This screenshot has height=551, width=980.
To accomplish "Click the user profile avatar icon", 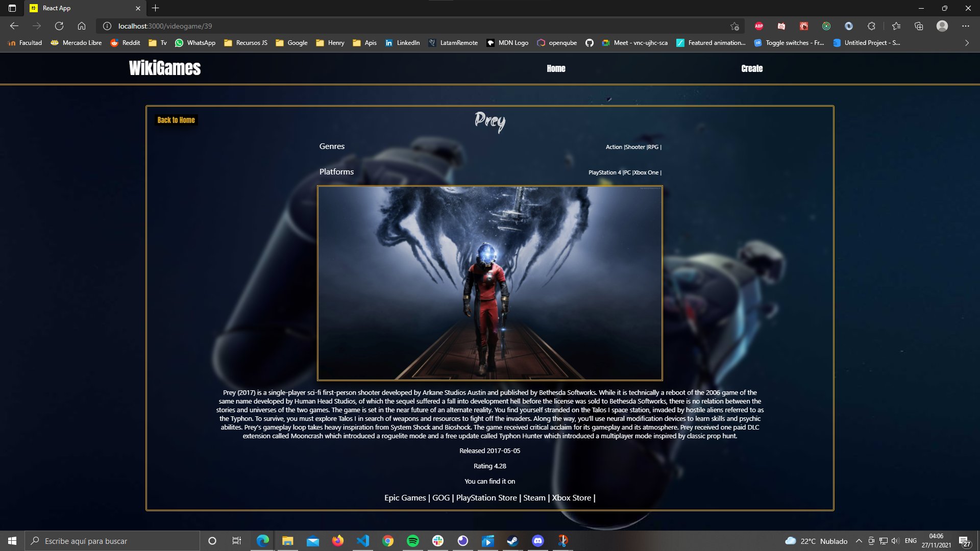I will (x=942, y=26).
